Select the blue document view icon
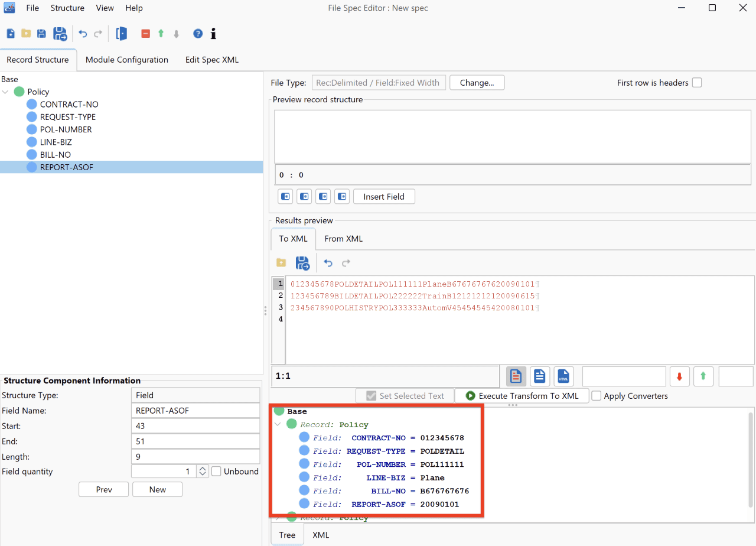The image size is (756, 546). [x=540, y=376]
